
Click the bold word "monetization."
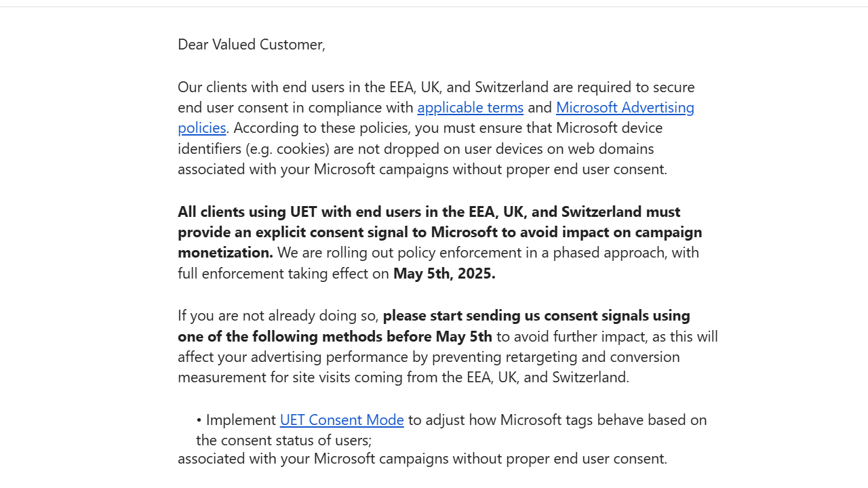[x=225, y=253]
